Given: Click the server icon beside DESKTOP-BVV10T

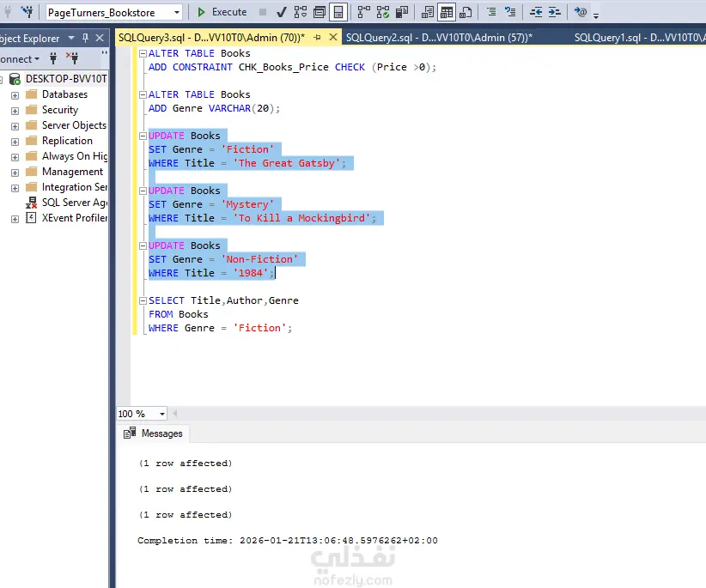Looking at the screenshot, I should [x=15, y=79].
